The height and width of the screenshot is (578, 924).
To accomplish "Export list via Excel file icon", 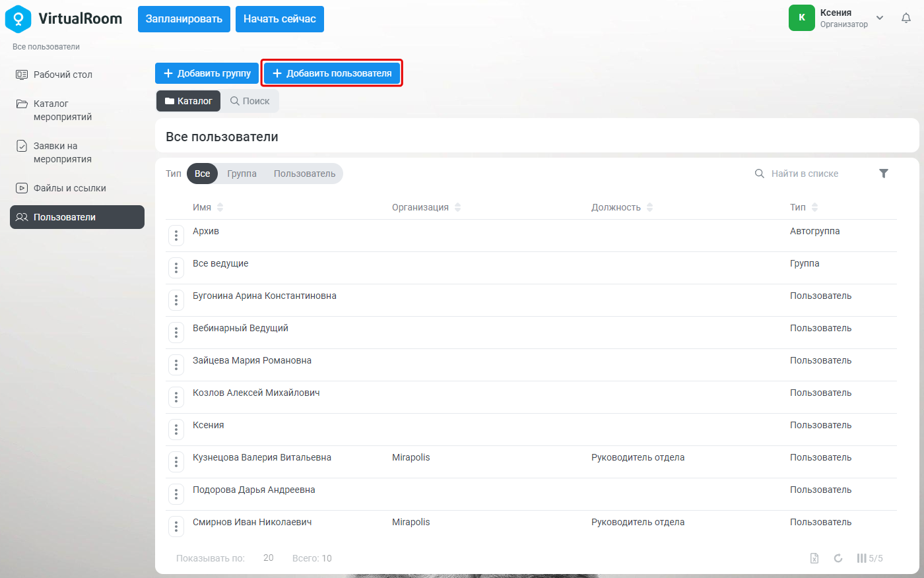I will click(x=814, y=558).
